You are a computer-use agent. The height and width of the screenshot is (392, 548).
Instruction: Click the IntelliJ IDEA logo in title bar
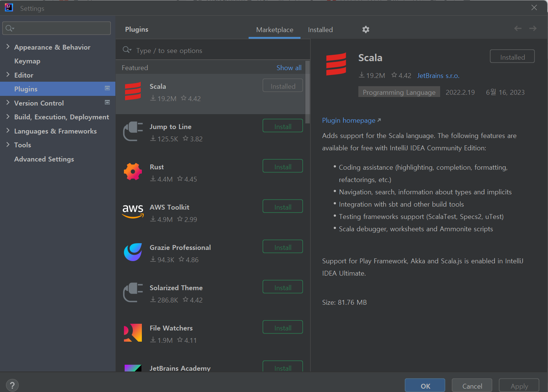pos(9,8)
